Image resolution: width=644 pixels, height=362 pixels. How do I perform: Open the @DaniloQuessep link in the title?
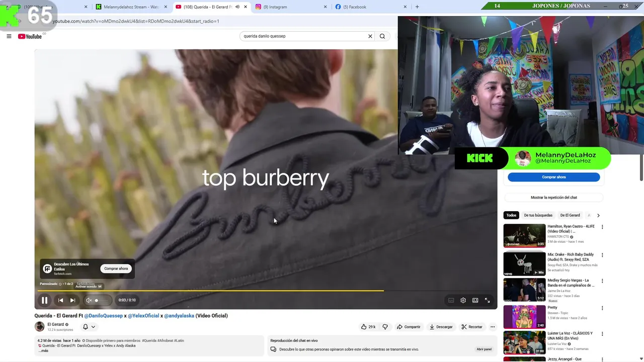pyautogui.click(x=103, y=316)
